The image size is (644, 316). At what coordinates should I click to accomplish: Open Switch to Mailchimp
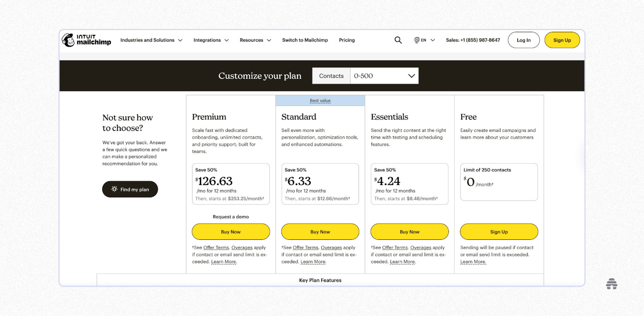[x=305, y=40]
